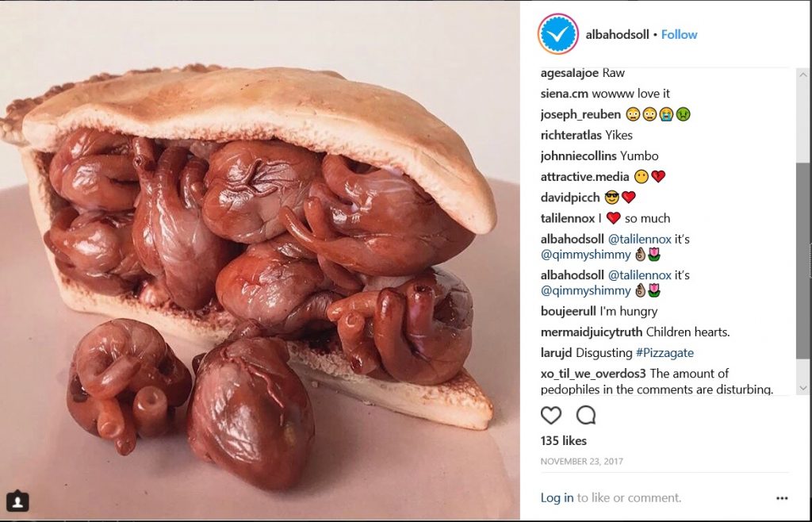This screenshot has width=812, height=522.
Task: Click scrollbar down arrow in comments
Action: click(803, 388)
